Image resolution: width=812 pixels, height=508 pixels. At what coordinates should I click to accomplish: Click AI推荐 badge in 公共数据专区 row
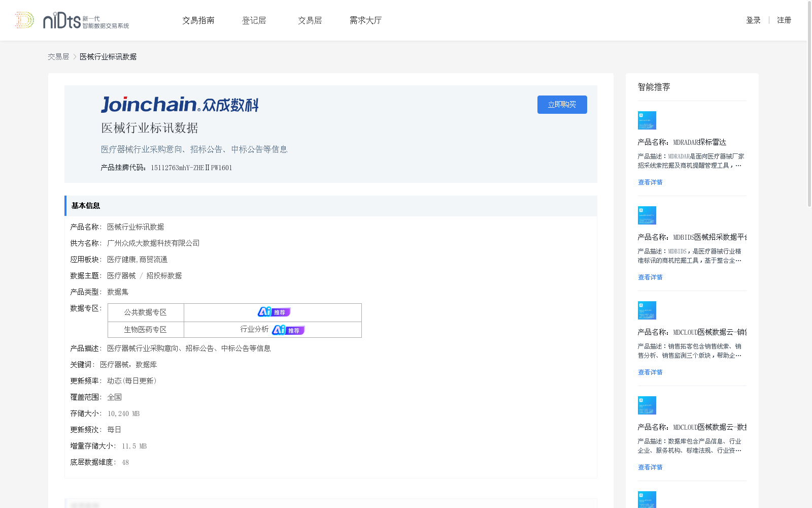point(274,312)
